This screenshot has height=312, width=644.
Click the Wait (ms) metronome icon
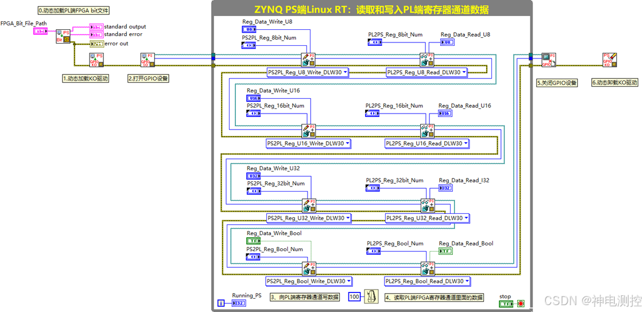[371, 297]
